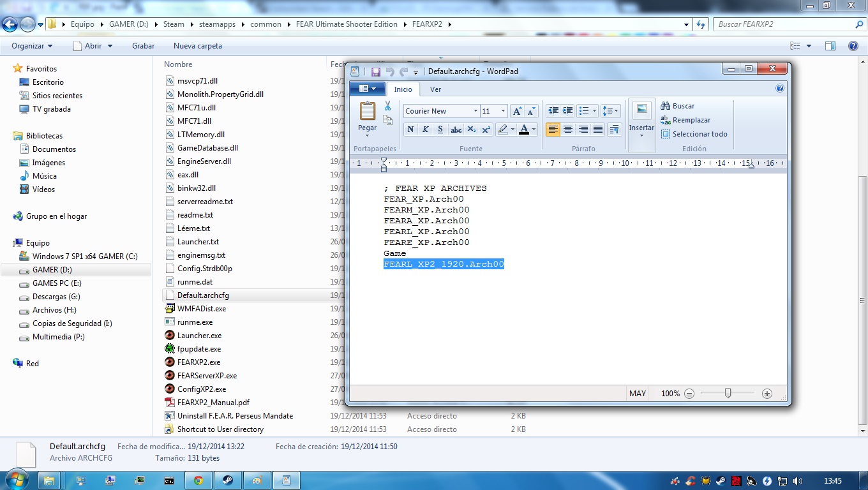Enable right text alignment
This screenshot has width=868, height=490.
pyautogui.click(x=583, y=130)
